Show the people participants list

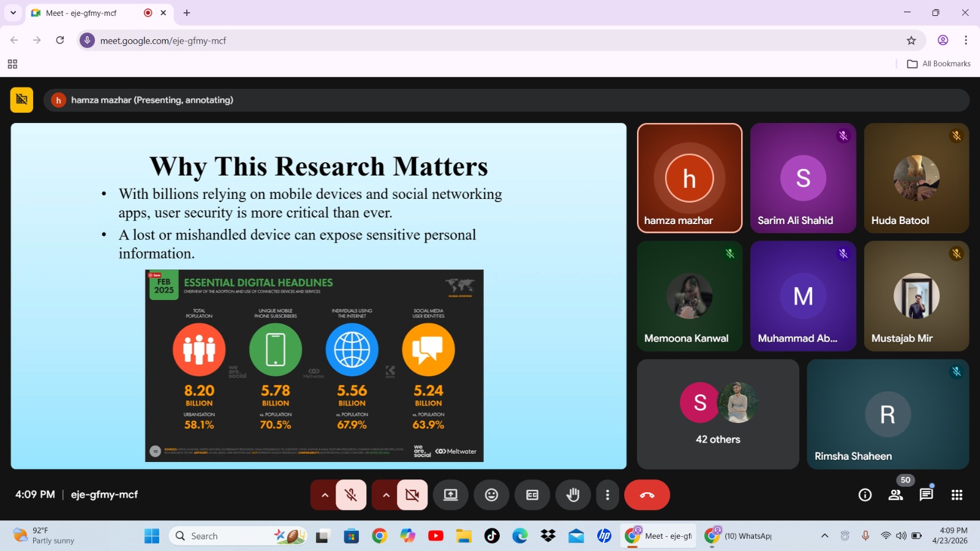click(x=895, y=495)
